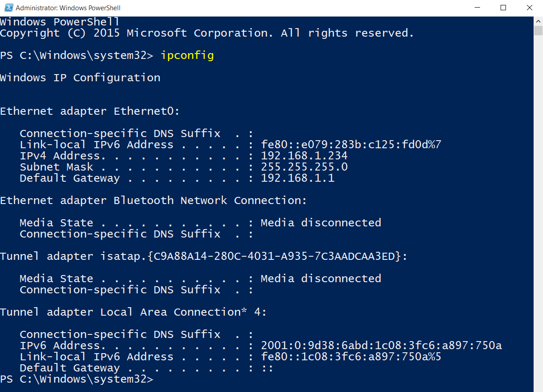Maximize the PowerShell window

(x=503, y=8)
